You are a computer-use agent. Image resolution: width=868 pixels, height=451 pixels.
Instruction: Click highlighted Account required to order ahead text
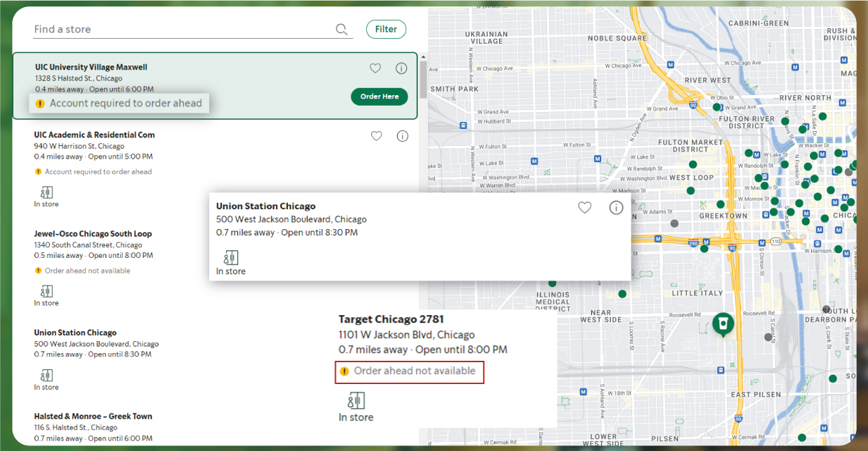point(126,103)
